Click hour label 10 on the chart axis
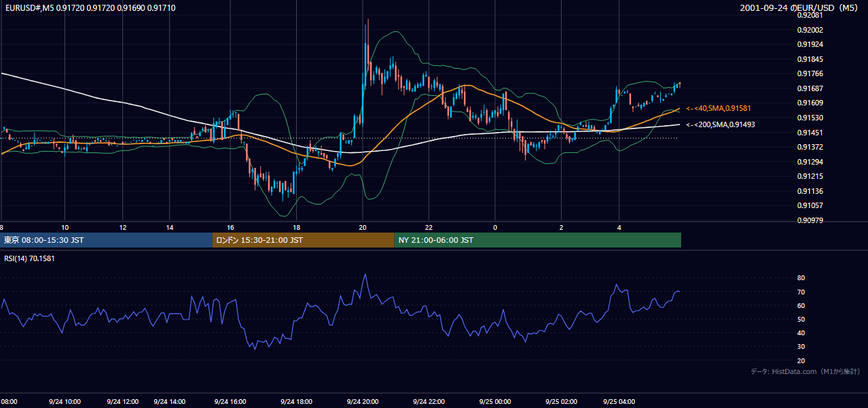The image size is (868, 408). [65, 227]
